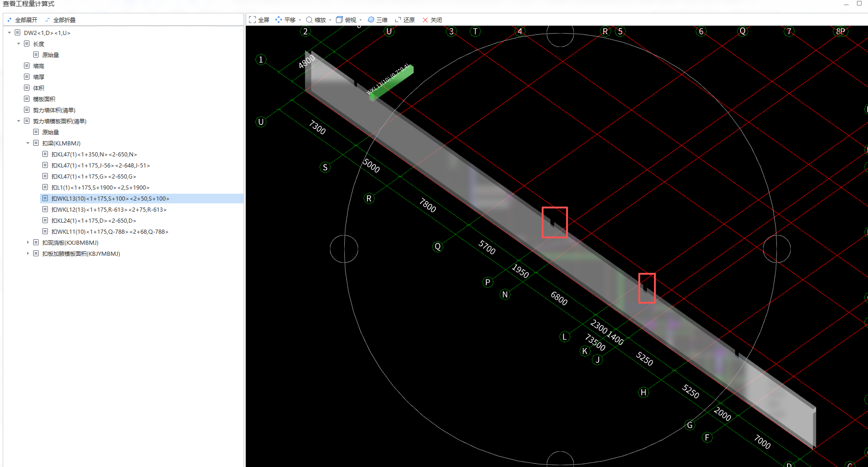Select the DW2<1,D><1,U> root item
868x467 pixels.
pyautogui.click(x=47, y=33)
